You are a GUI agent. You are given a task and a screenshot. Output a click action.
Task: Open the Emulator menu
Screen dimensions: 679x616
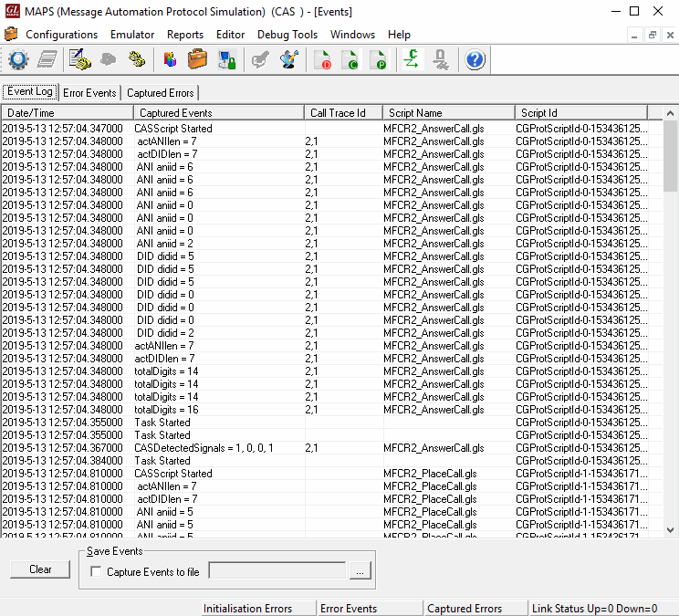click(132, 35)
